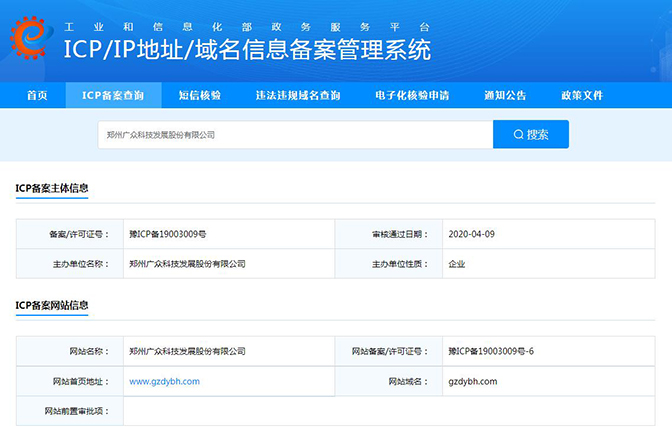Viewport: 672px width, 427px height.
Task: Open the 政策文件 tab
Action: point(582,96)
